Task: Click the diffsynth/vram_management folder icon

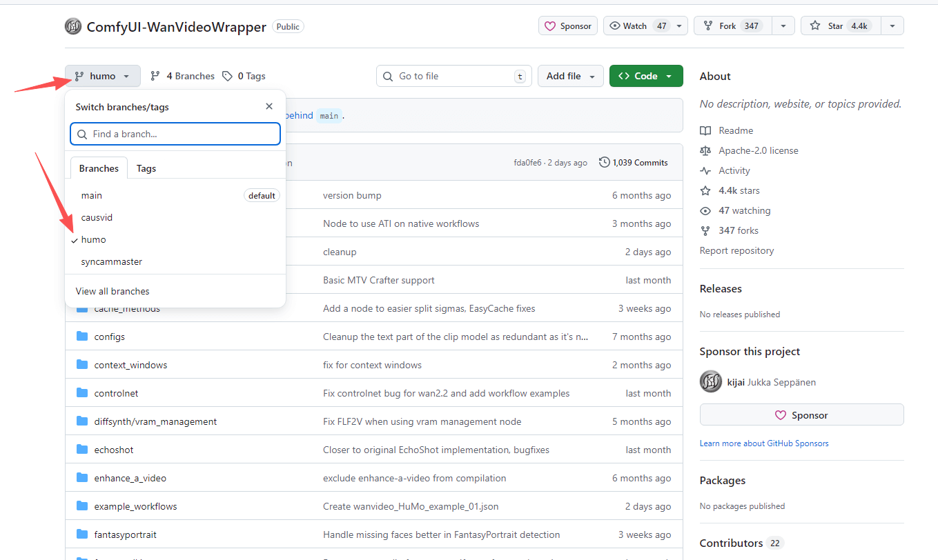Action: 82,421
